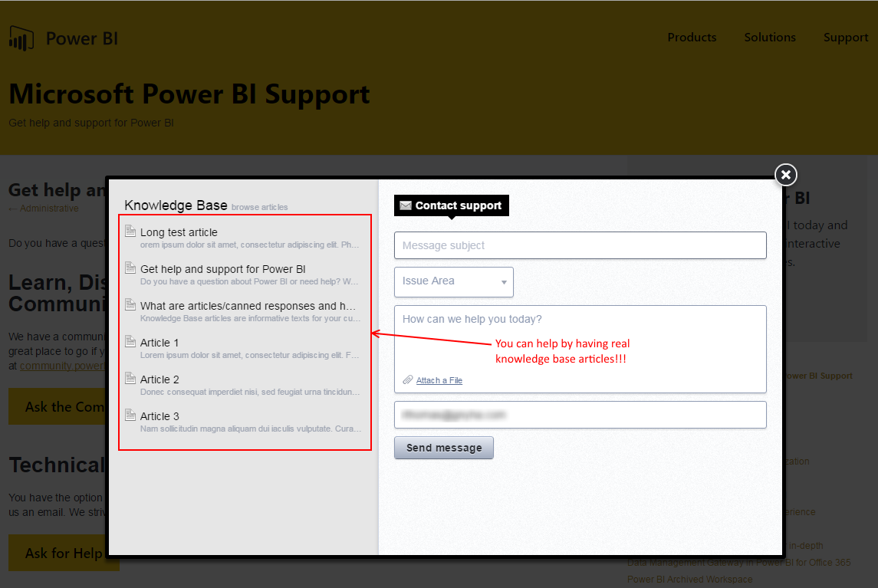
Task: Open Article 3 in Knowledge Base
Action: tap(159, 416)
